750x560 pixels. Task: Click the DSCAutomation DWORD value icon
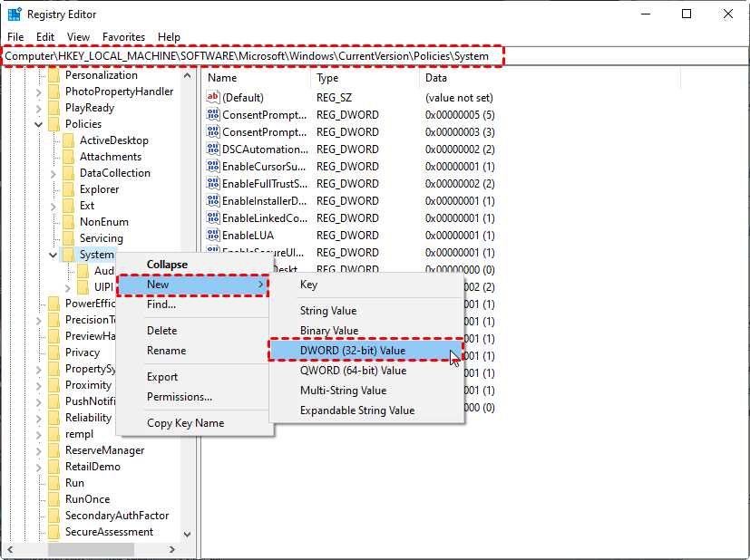[x=213, y=149]
